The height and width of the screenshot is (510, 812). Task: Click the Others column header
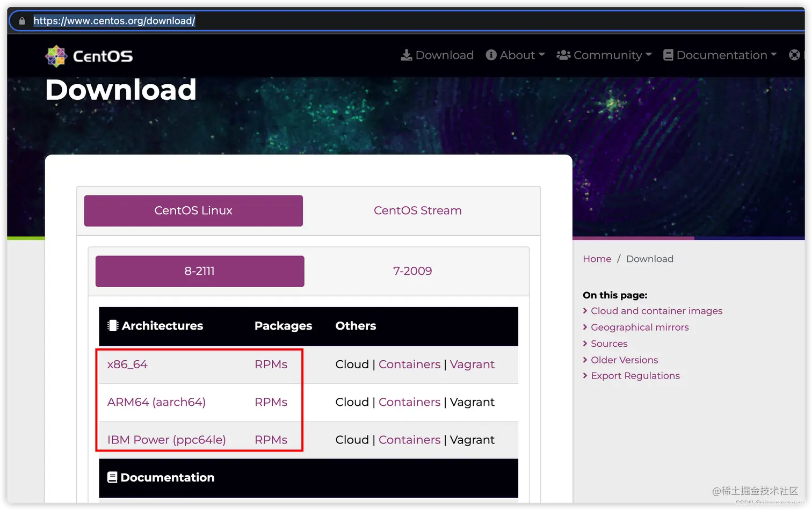click(356, 326)
